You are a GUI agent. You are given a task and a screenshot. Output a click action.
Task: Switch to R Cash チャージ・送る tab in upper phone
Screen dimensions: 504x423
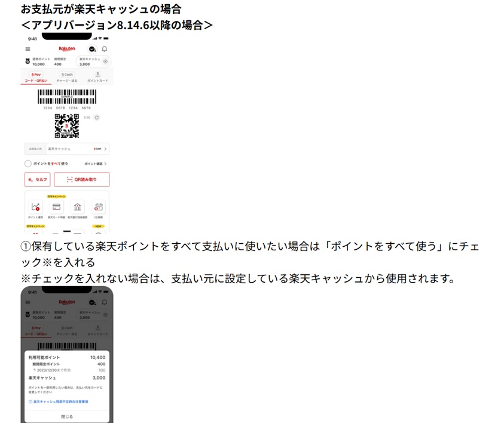pyautogui.click(x=67, y=78)
